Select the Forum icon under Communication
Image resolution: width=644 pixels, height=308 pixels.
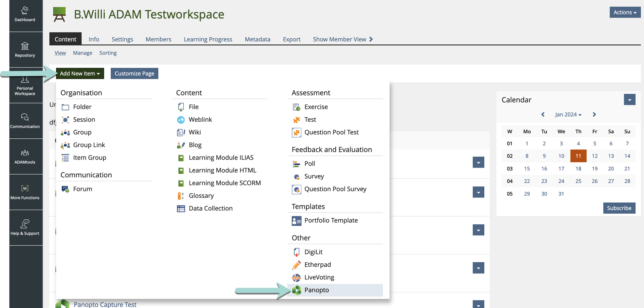coord(65,189)
